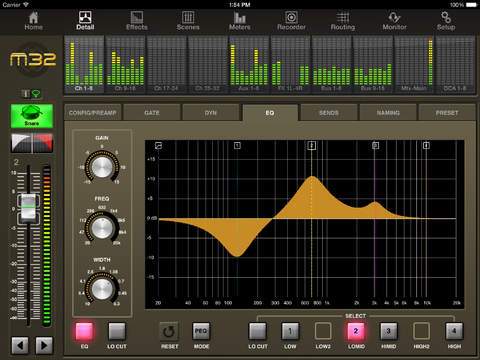Toggle the EQ on/off button
The height and width of the screenshot is (360, 480).
click(x=84, y=332)
